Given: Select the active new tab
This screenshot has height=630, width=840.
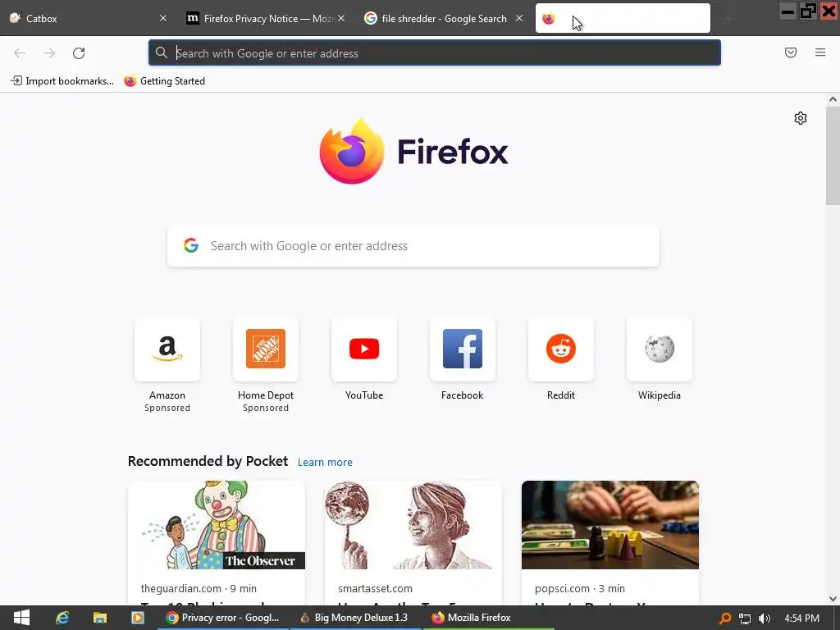Looking at the screenshot, I should [x=623, y=18].
